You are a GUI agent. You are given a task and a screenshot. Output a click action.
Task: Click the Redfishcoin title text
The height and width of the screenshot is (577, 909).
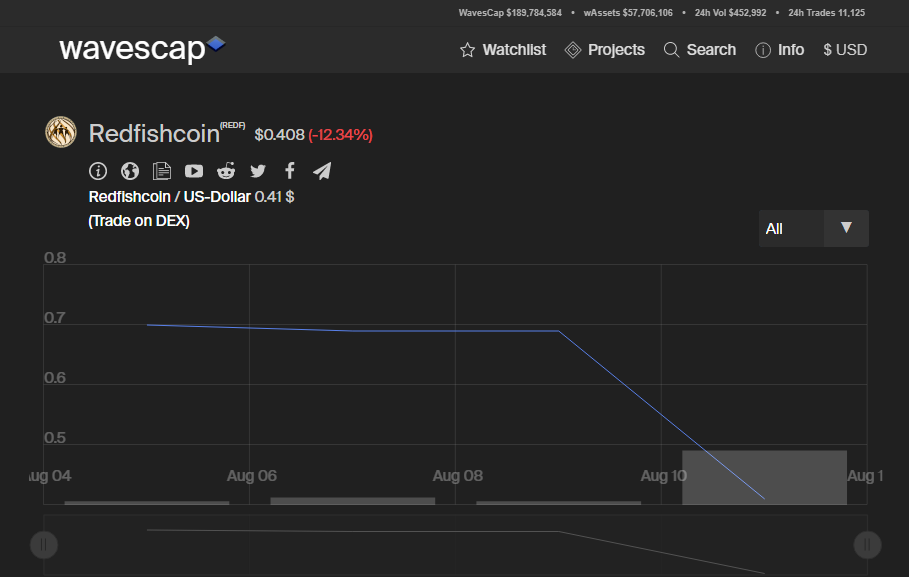[154, 134]
